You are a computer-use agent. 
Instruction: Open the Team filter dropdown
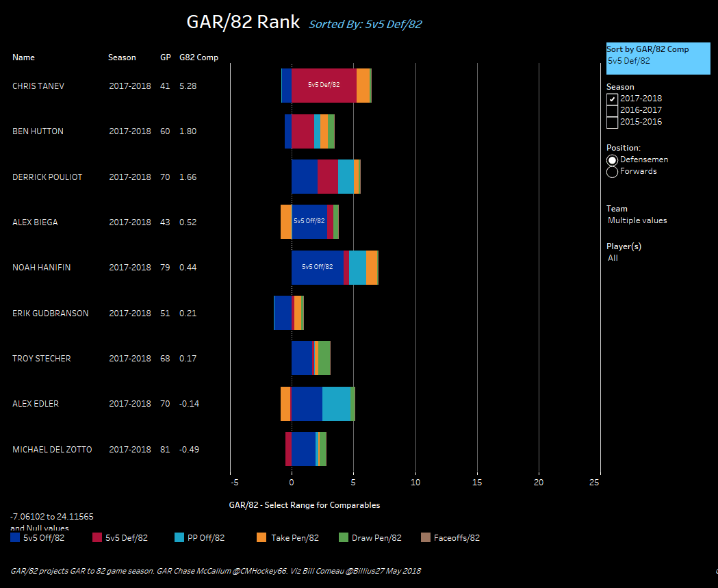tap(637, 220)
